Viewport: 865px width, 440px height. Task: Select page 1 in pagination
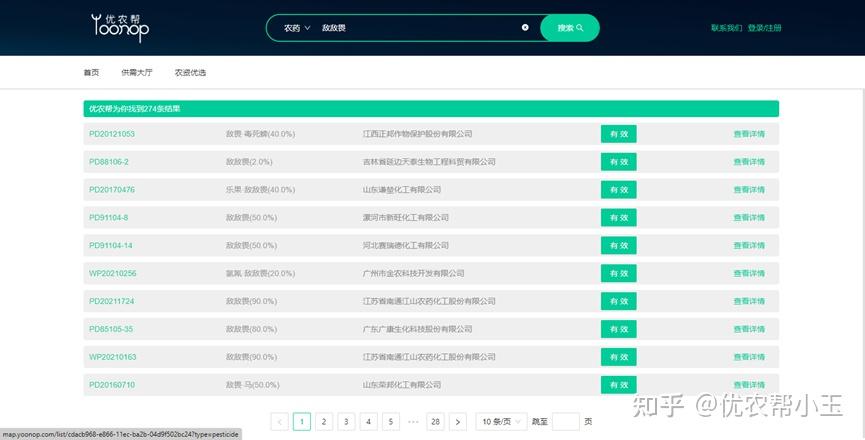(302, 422)
